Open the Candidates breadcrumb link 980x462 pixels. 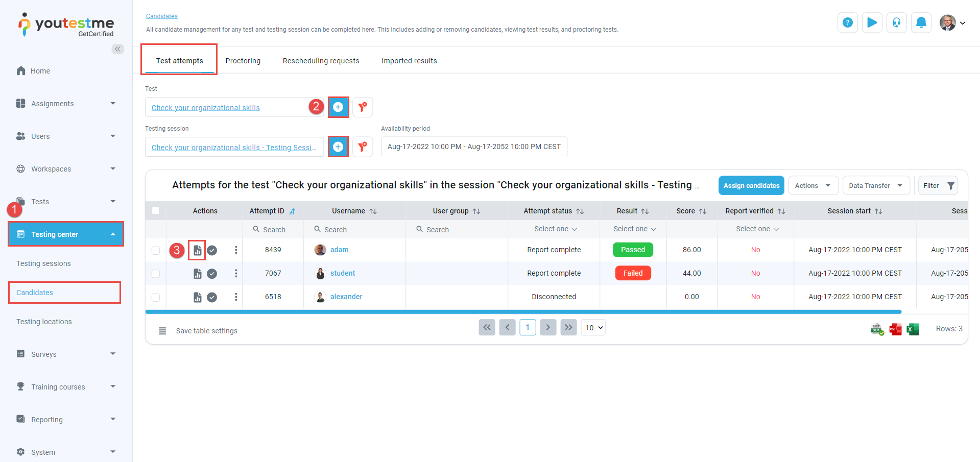pyautogui.click(x=162, y=16)
